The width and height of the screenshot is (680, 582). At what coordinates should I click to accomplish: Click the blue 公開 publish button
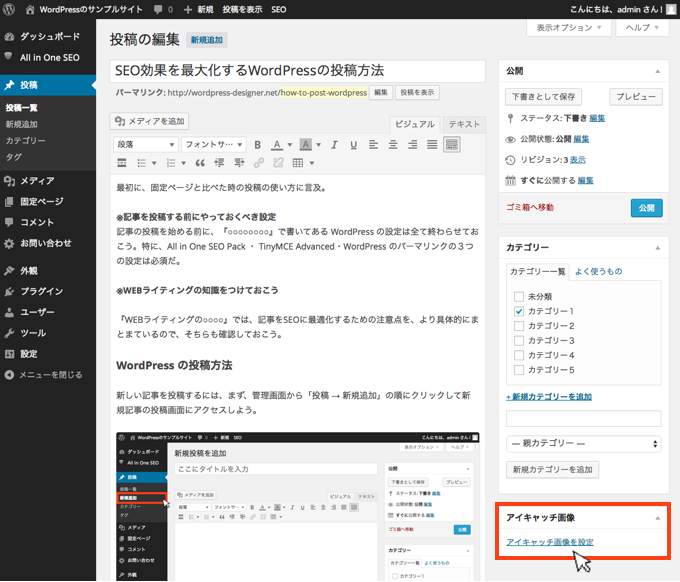(647, 208)
